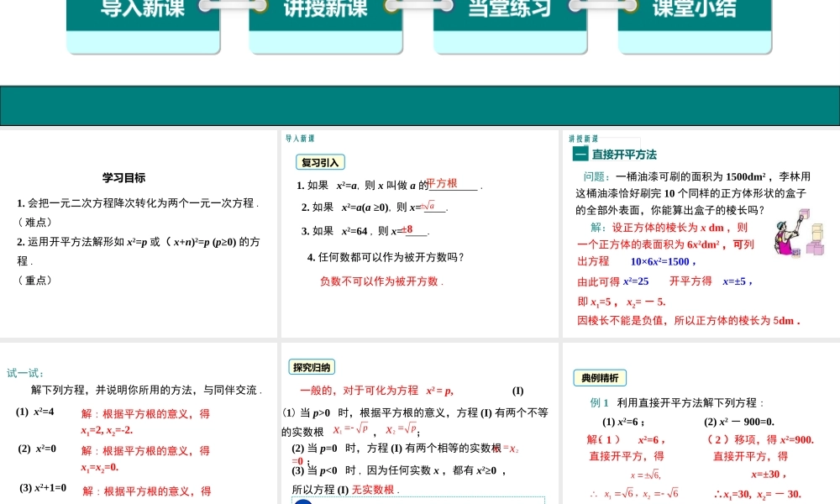This screenshot has height=504, width=840.
Task: Open the 试一试 slide thumbnail
Action: click(138, 424)
